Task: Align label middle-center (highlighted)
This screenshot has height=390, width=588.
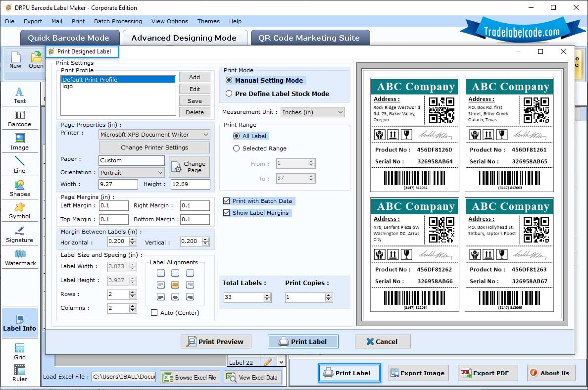Action: click(175, 285)
